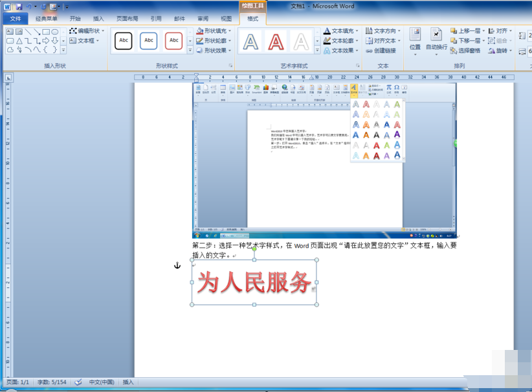Open the 形状效果 (Shape Effects) dropdown
532x392 pixels.
click(214, 50)
